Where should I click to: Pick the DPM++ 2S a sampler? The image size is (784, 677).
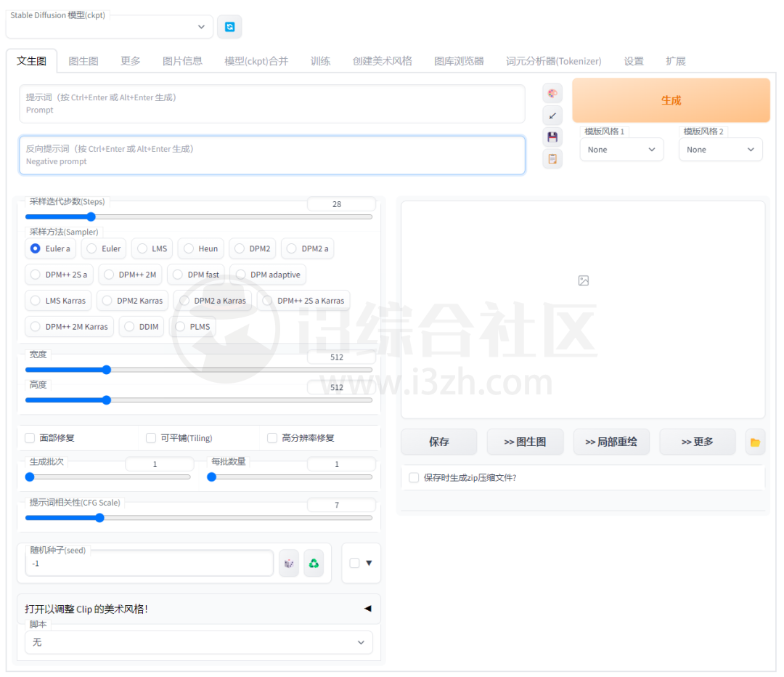59,275
